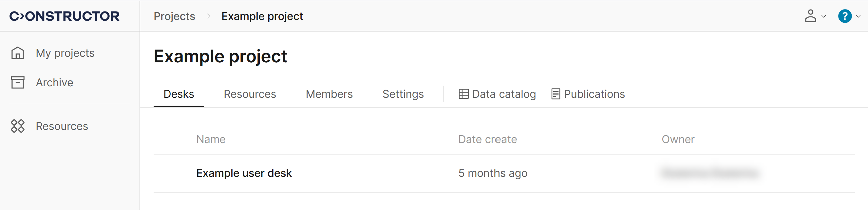The image size is (868, 210).
Task: Expand the help menu dropdown arrow
Action: [x=858, y=16]
